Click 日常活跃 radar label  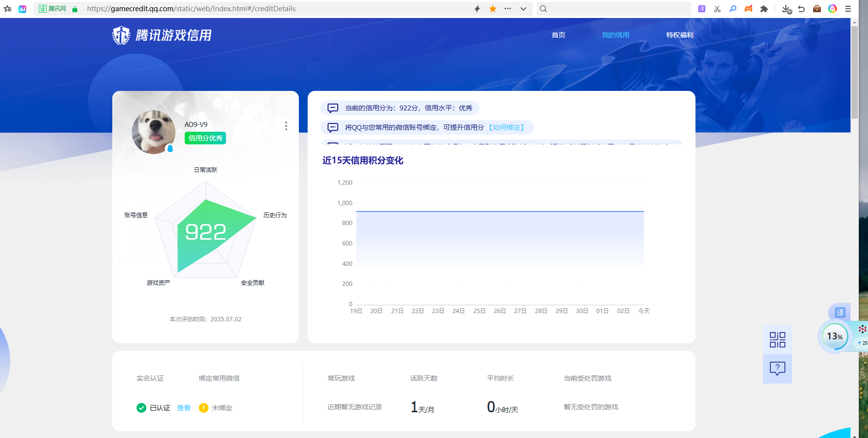tap(206, 170)
